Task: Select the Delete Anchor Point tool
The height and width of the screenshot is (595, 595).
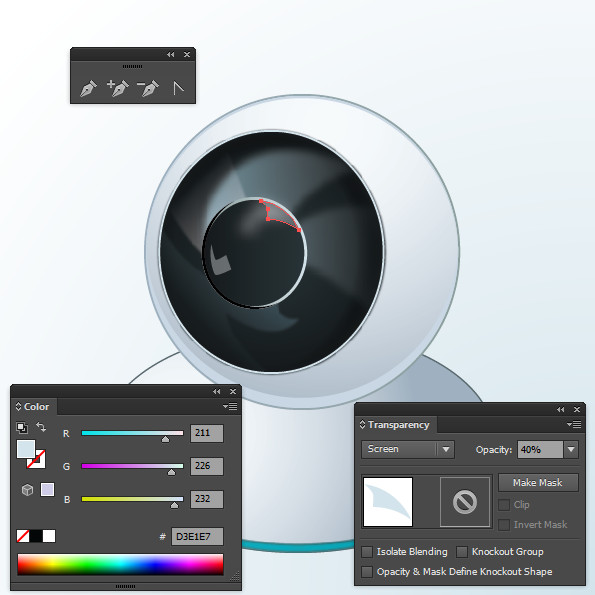Action: point(148,88)
